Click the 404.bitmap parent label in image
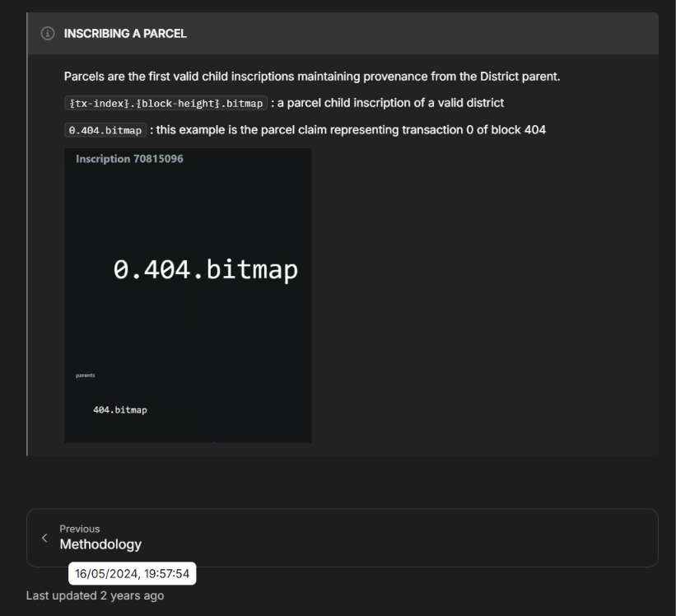Viewport: 676px width, 616px height. (x=120, y=410)
